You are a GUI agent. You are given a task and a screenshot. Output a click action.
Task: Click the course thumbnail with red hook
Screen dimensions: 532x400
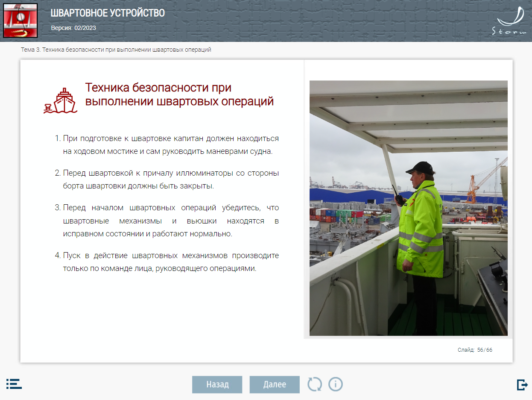(x=20, y=21)
